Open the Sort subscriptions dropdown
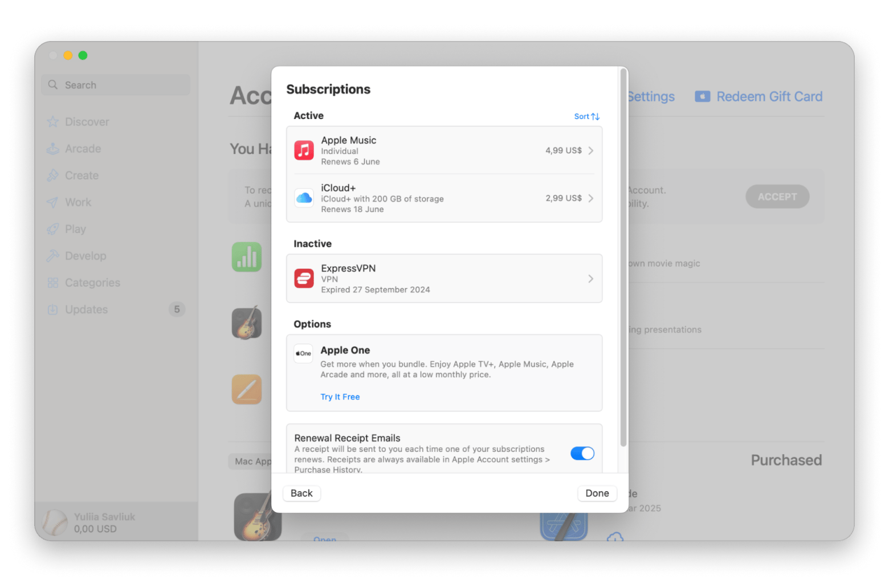The width and height of the screenshot is (889, 588). (586, 116)
